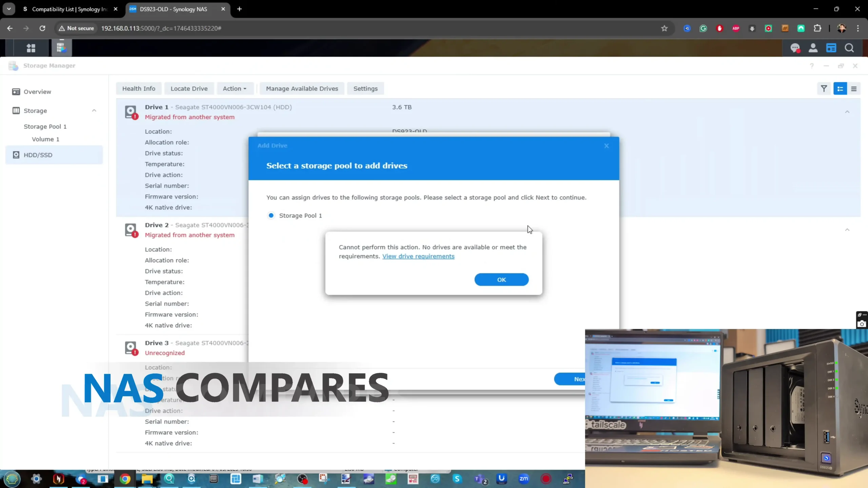868x488 pixels.
Task: Click the browser address bar URL
Action: pyautogui.click(x=161, y=28)
